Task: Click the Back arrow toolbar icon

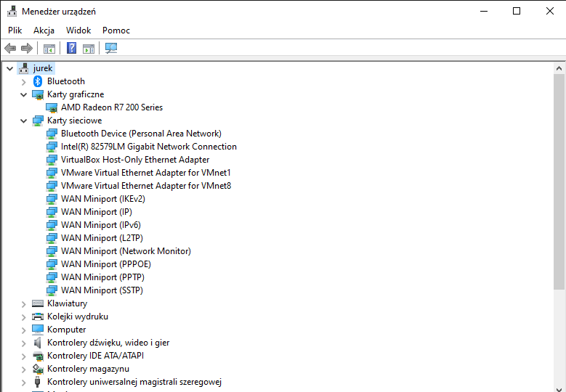Action: (10, 48)
